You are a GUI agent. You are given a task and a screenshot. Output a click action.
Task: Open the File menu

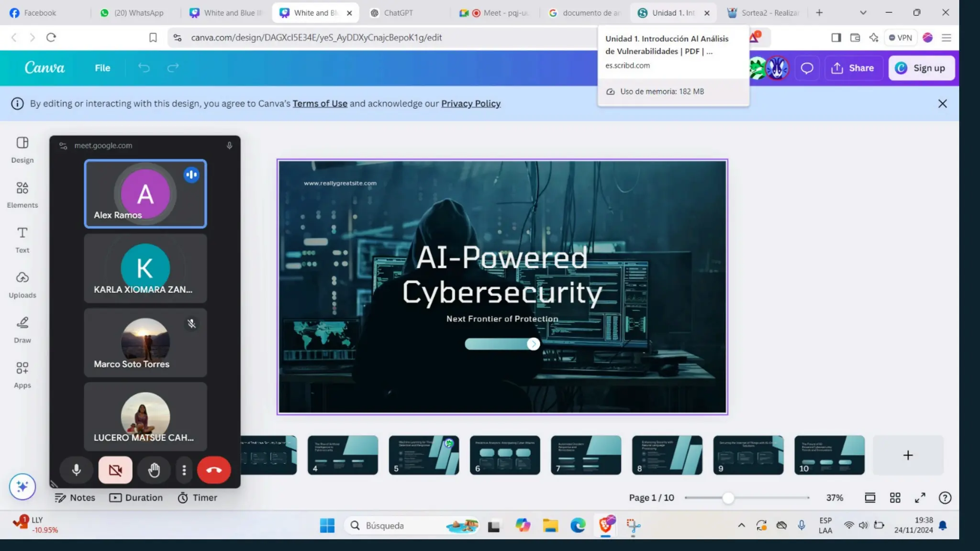click(x=102, y=68)
